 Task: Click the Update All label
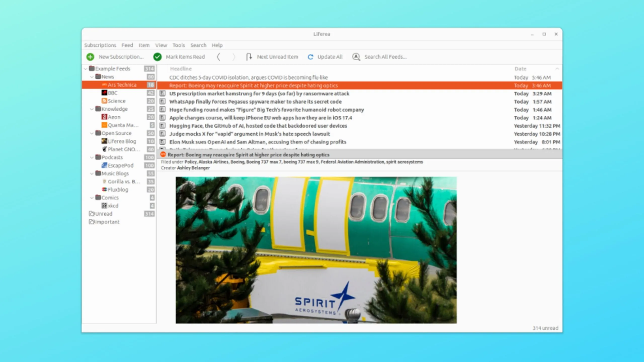point(330,57)
